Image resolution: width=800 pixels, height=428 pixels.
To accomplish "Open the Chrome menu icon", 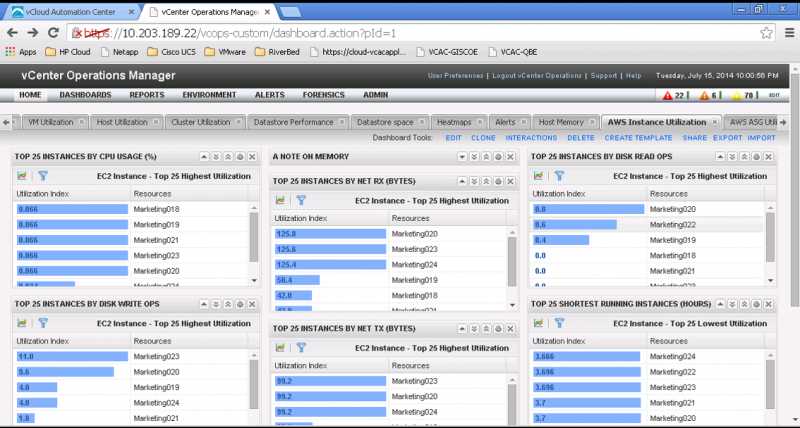I will click(789, 33).
